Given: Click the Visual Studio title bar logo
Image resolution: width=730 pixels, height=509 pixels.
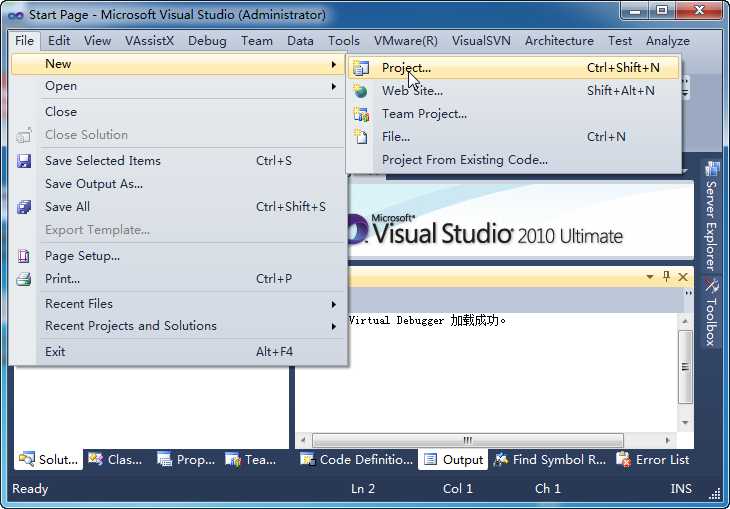Looking at the screenshot, I should tap(16, 15).
